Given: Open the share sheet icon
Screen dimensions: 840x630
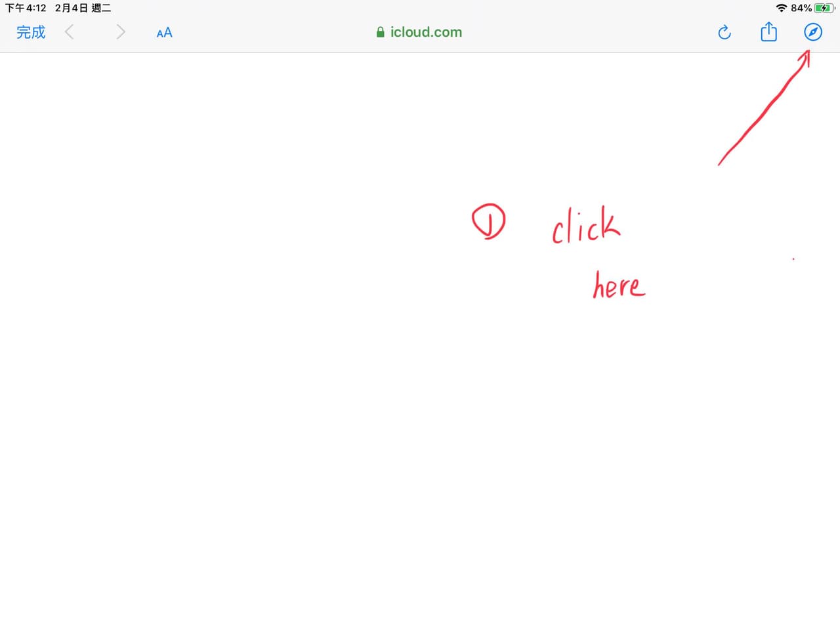Looking at the screenshot, I should (768, 31).
